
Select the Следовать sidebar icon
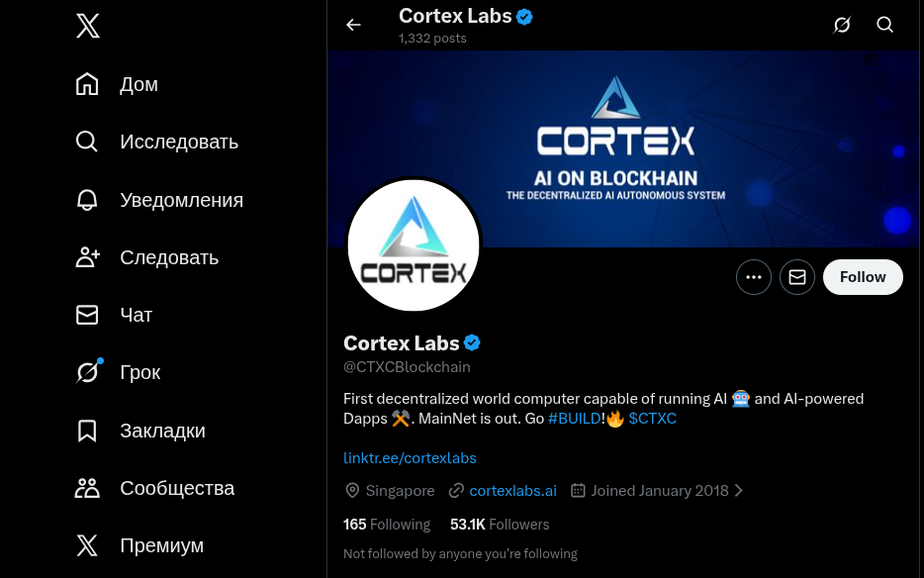87,256
